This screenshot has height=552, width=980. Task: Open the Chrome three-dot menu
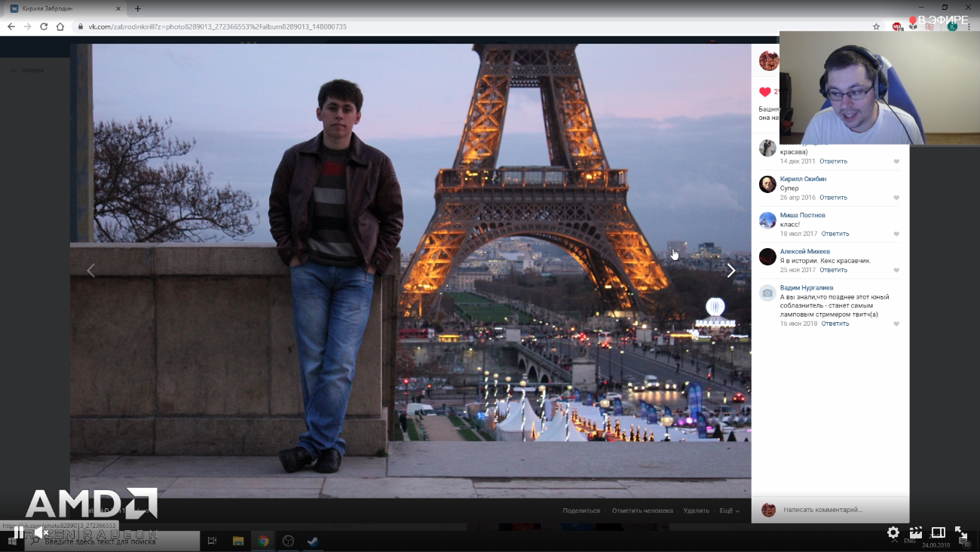(x=969, y=26)
